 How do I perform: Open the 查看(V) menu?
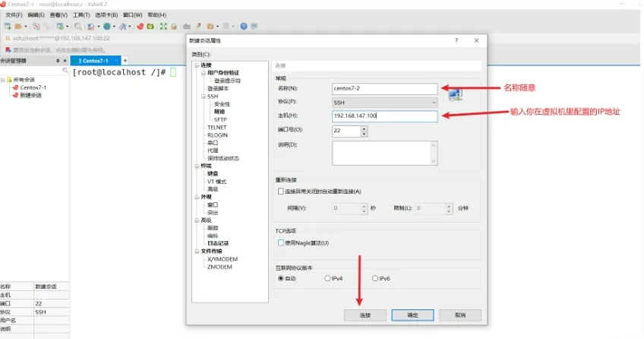[58, 14]
